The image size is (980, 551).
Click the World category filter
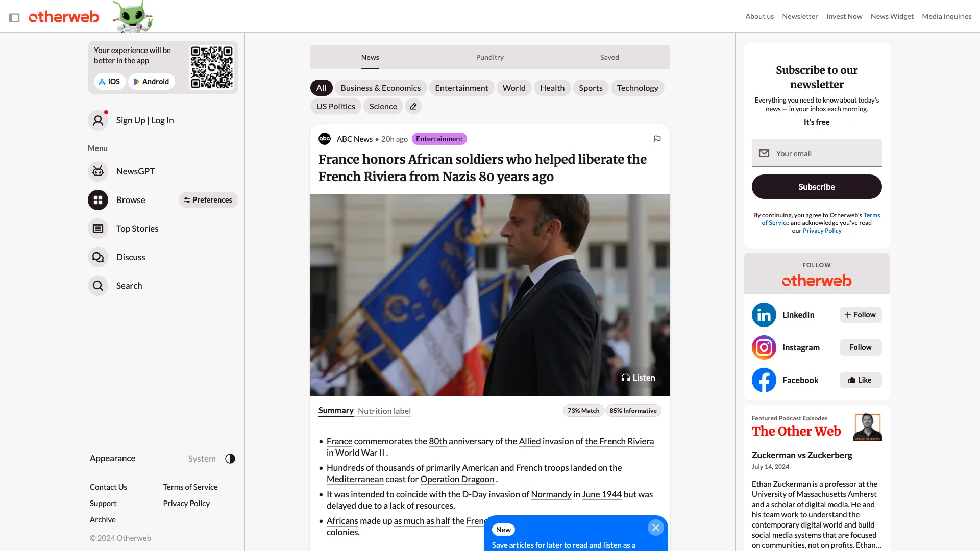(x=513, y=88)
